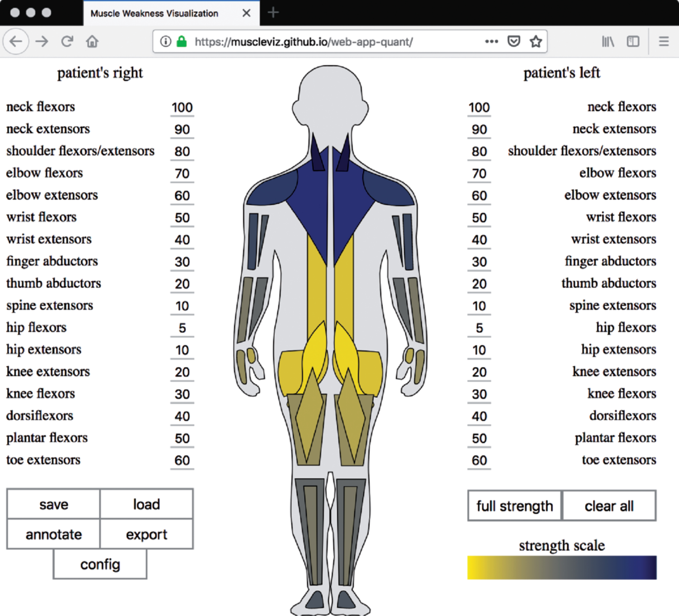
Task: Click the address bar URL
Action: click(x=303, y=42)
